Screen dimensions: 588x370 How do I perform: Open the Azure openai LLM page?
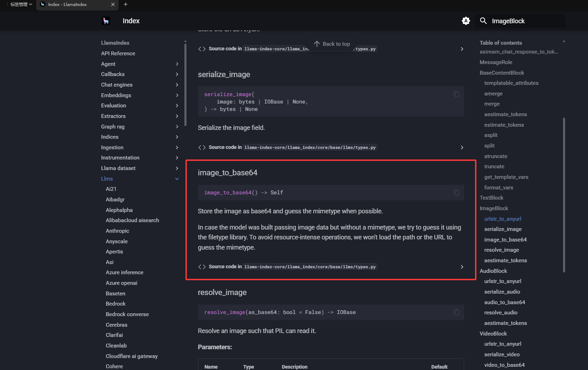122,283
